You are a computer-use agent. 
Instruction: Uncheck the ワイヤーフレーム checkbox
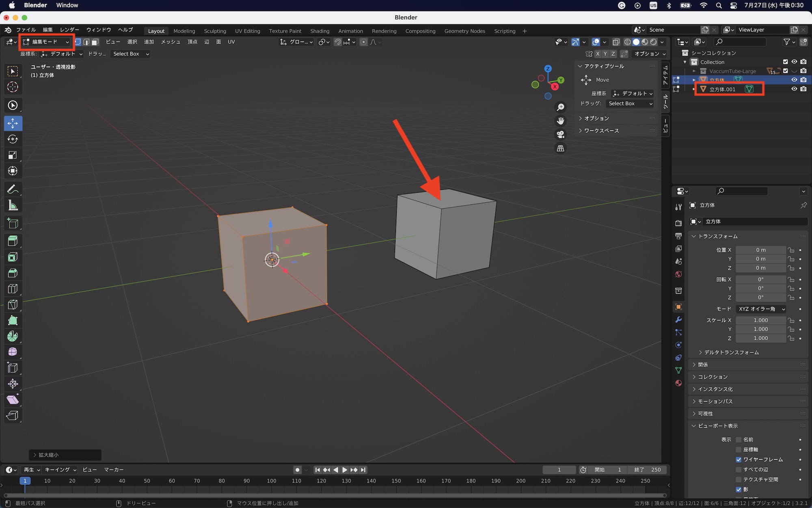739,460
